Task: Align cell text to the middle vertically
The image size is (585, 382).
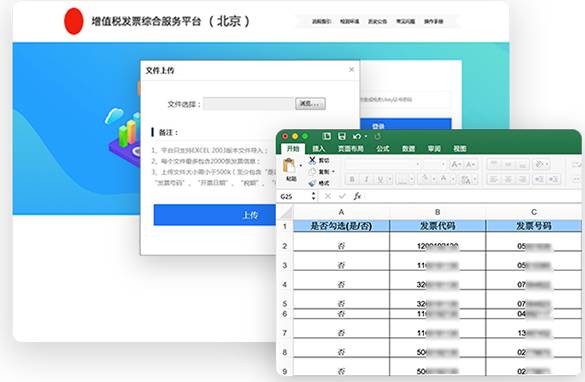Action: pyautogui.click(x=508, y=164)
